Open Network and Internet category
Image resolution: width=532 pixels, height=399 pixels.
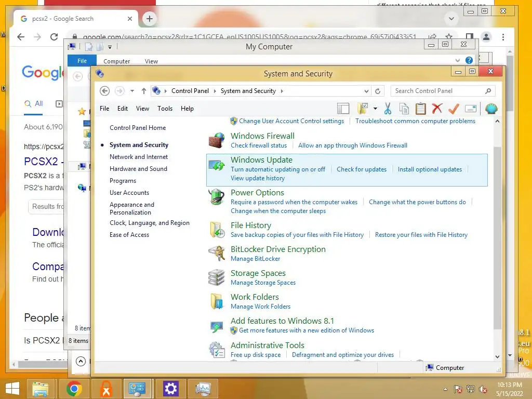(138, 157)
